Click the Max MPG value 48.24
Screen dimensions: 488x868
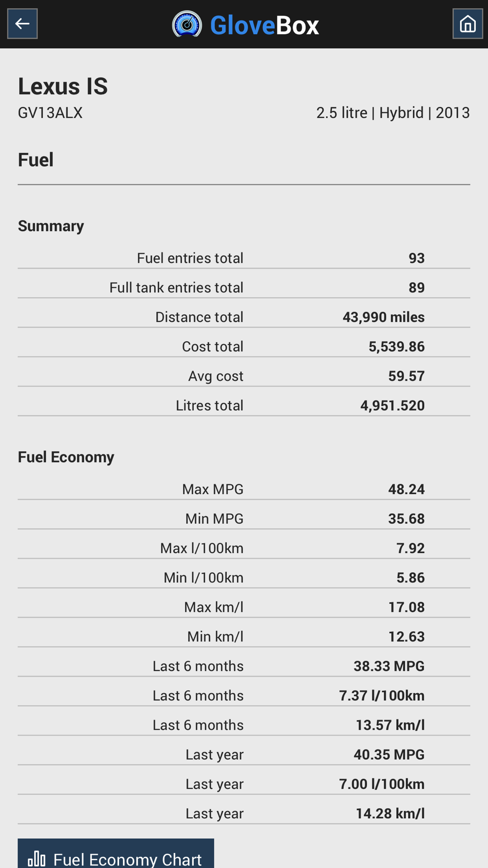point(407,489)
